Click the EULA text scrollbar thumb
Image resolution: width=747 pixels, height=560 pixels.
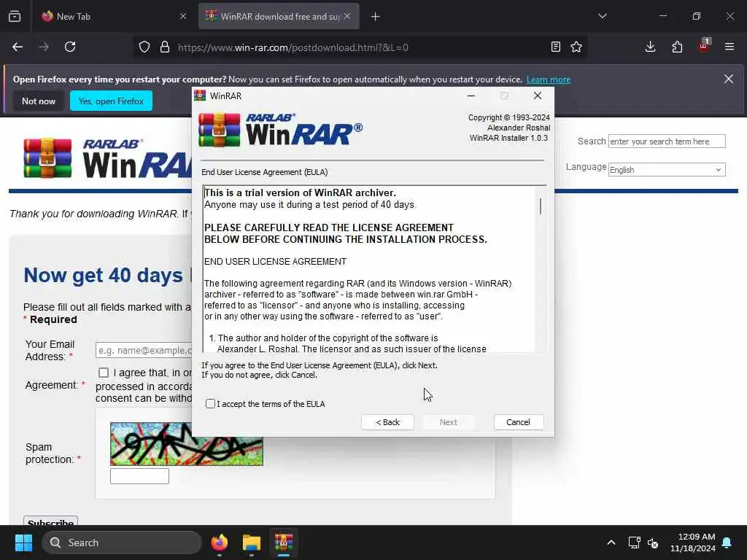click(541, 206)
